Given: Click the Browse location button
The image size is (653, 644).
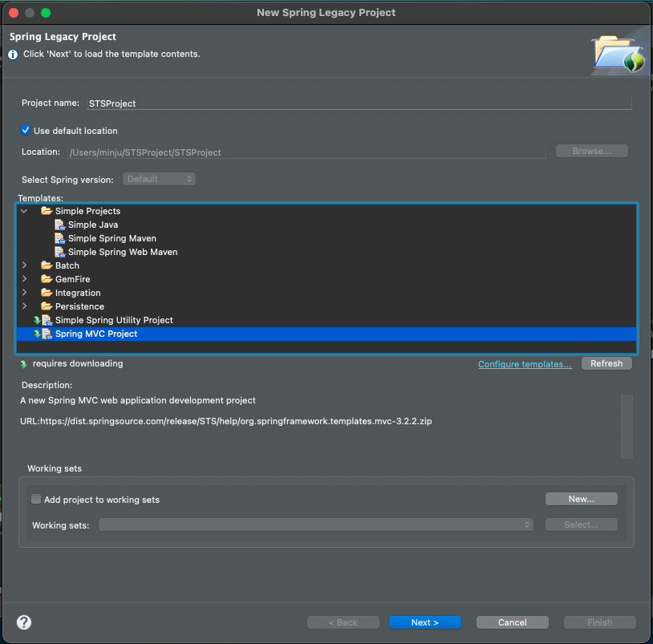Looking at the screenshot, I should coord(592,151).
